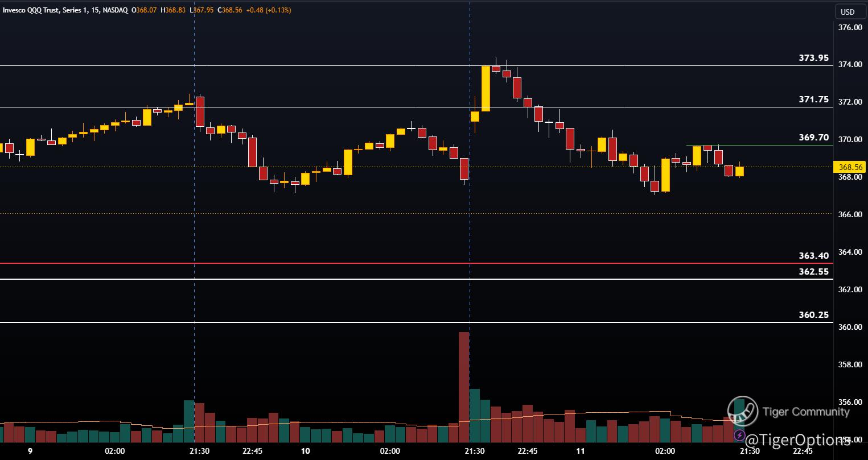Click the 376.00 price axis label

click(849, 27)
